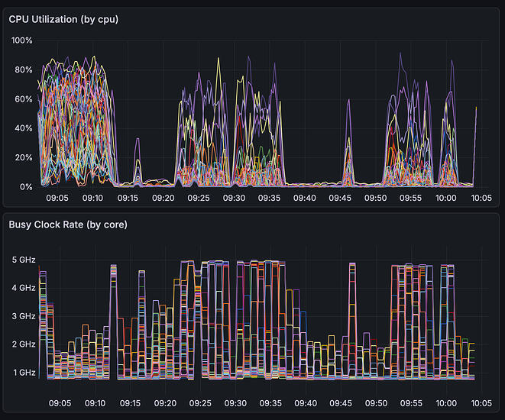Click the 09:35 time label under Busy Clock Rate
Viewport: 505px width, 420px height.
click(270, 403)
